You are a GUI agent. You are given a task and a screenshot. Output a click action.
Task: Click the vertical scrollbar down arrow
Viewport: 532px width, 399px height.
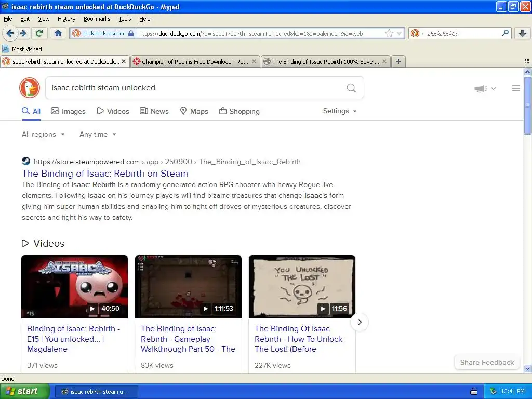tap(527, 368)
